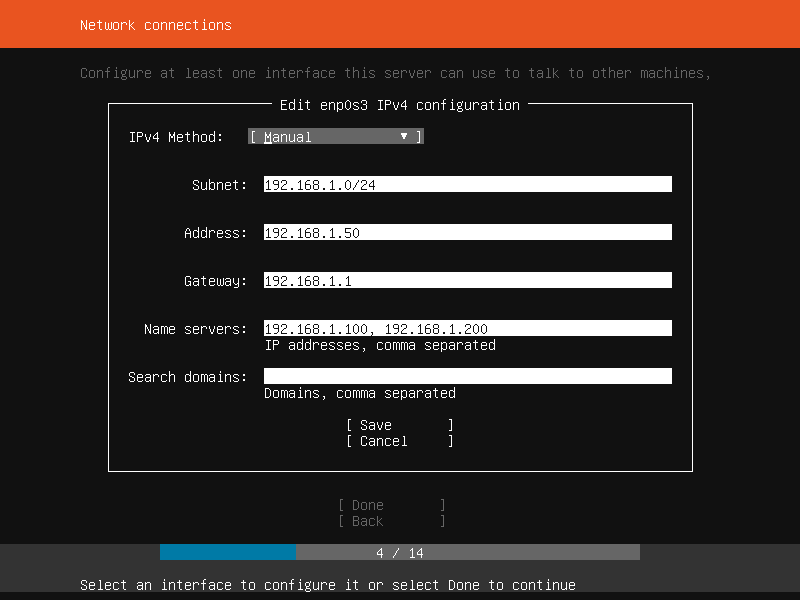
Task: Click the Subnet input field
Action: (467, 185)
